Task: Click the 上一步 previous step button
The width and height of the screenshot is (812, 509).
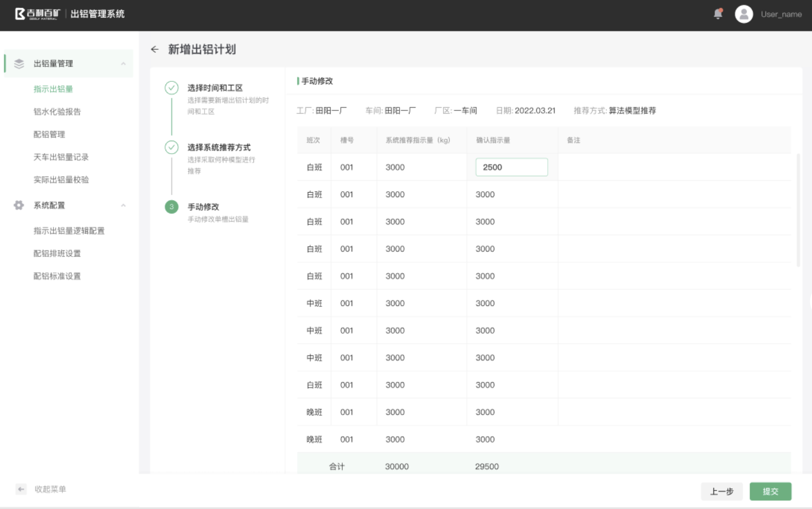Action: (x=721, y=492)
